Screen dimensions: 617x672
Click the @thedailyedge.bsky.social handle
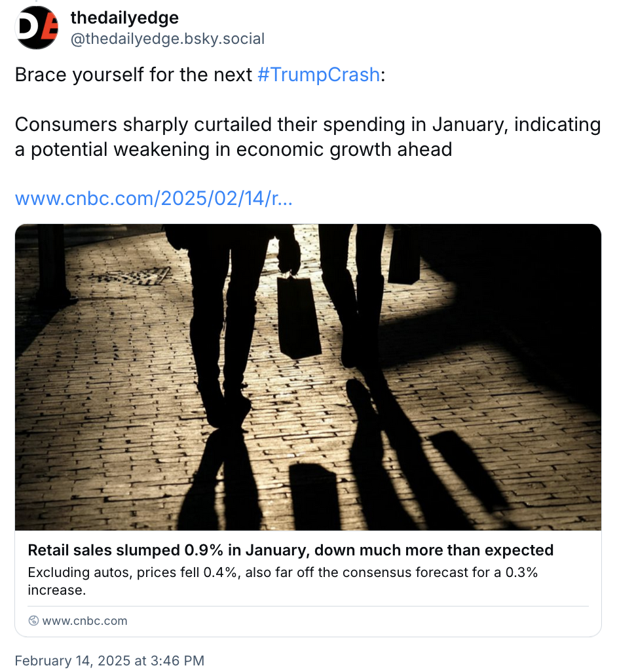point(167,39)
